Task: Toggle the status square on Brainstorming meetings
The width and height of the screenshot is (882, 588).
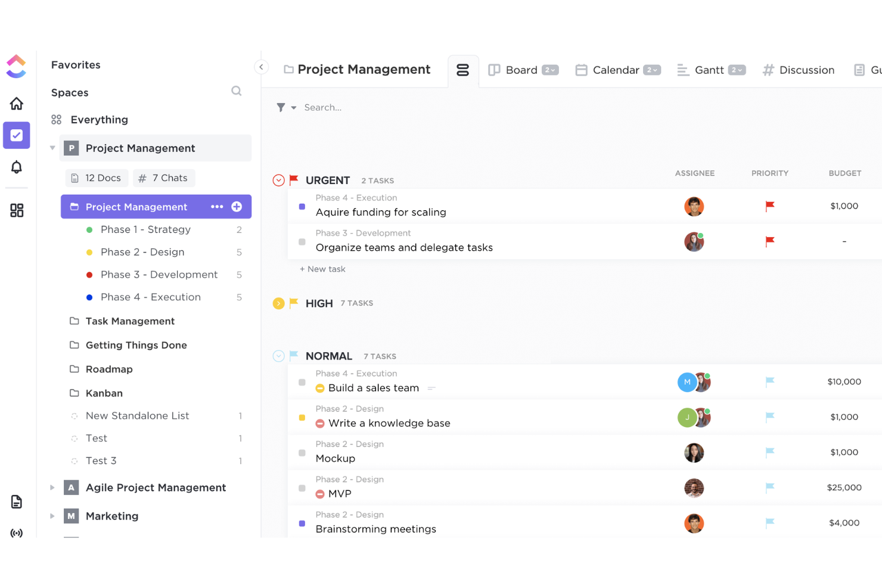Action: click(302, 523)
